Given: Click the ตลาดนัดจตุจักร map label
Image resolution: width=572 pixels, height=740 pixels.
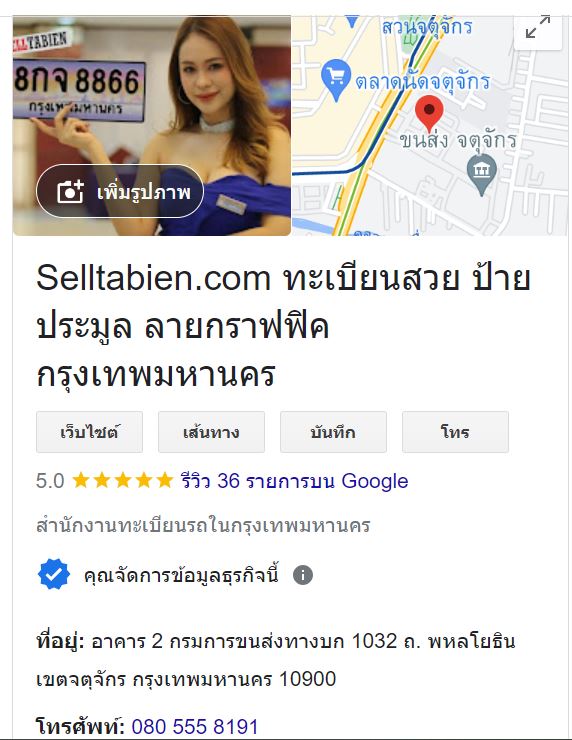Looking at the screenshot, I should click(423, 82).
